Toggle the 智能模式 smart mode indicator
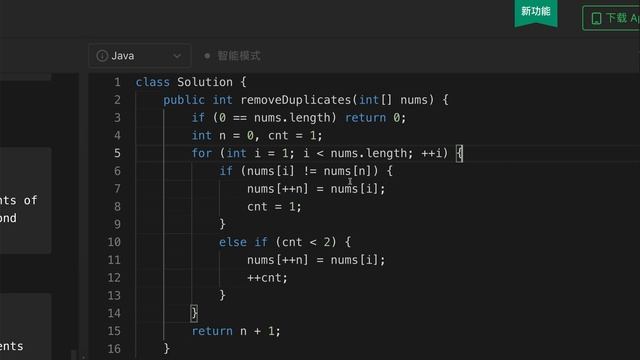 click(x=232, y=56)
